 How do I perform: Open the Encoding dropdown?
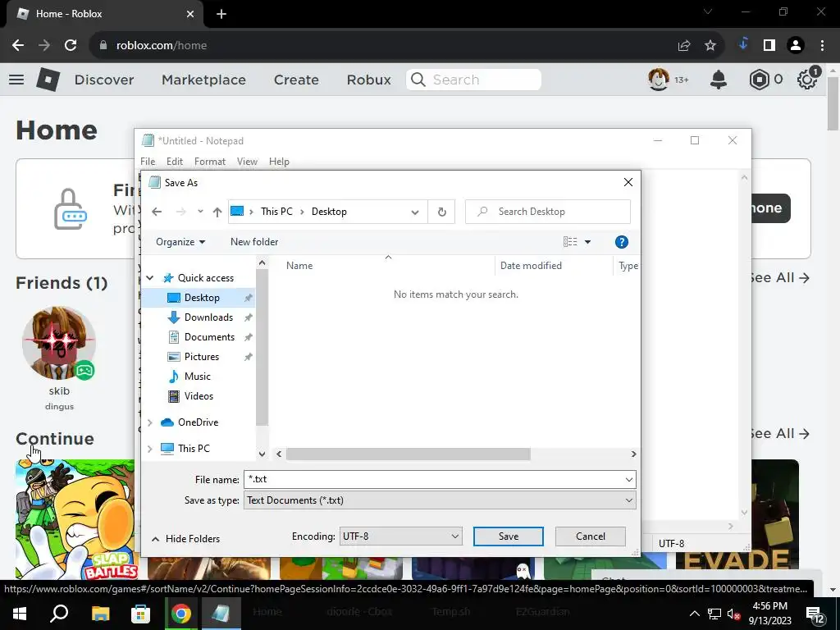point(400,536)
